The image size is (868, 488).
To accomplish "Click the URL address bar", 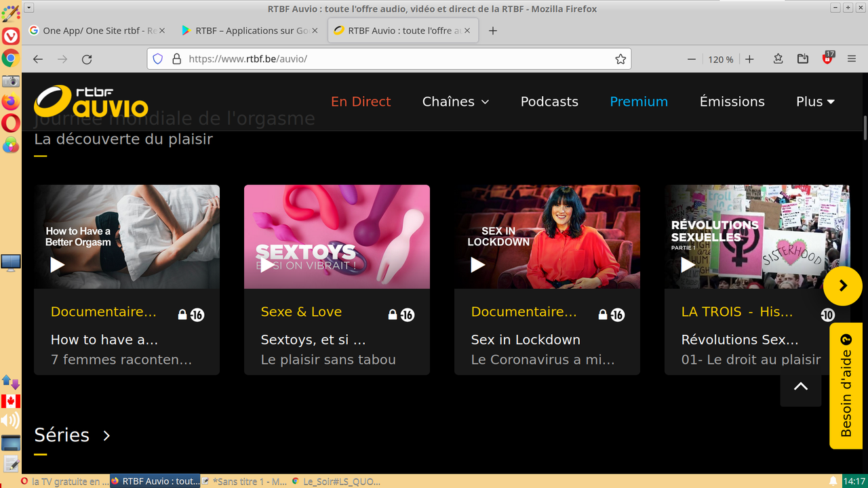I will [x=389, y=59].
